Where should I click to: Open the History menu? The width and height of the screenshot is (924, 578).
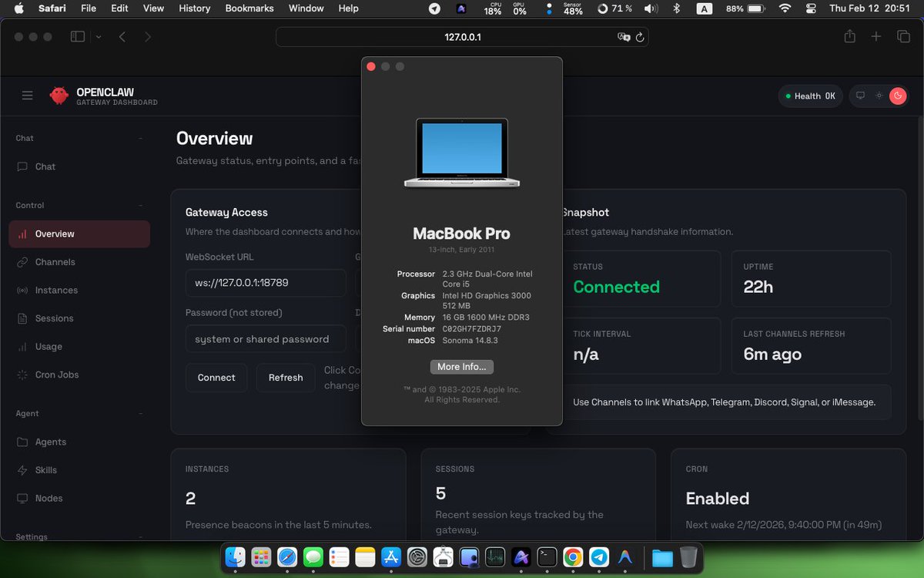click(x=194, y=8)
